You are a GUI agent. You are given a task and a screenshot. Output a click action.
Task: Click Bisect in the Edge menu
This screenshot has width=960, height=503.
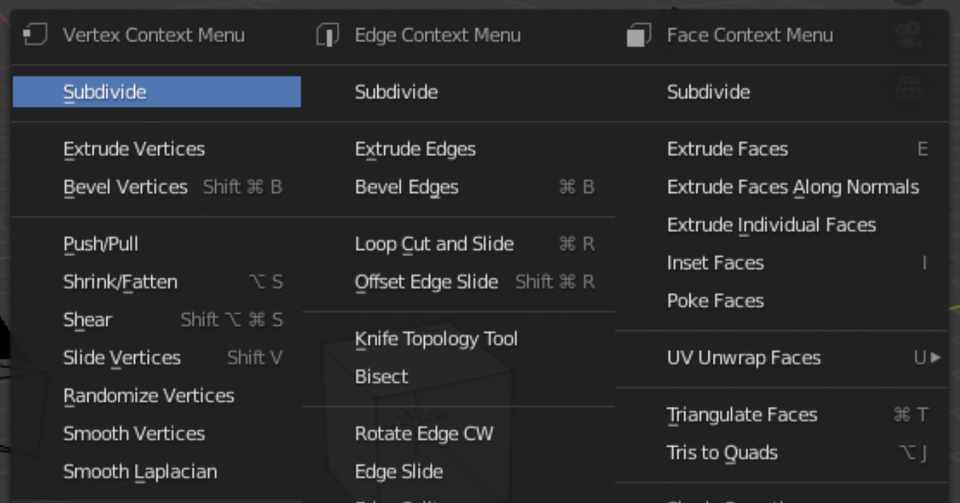click(x=381, y=377)
